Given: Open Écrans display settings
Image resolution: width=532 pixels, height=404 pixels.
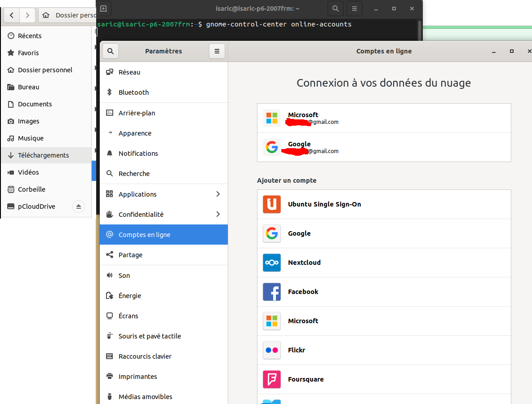Looking at the screenshot, I should [x=164, y=316].
